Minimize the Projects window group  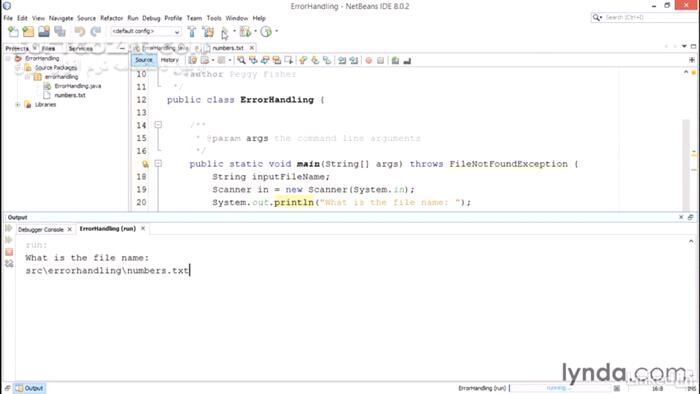122,48
